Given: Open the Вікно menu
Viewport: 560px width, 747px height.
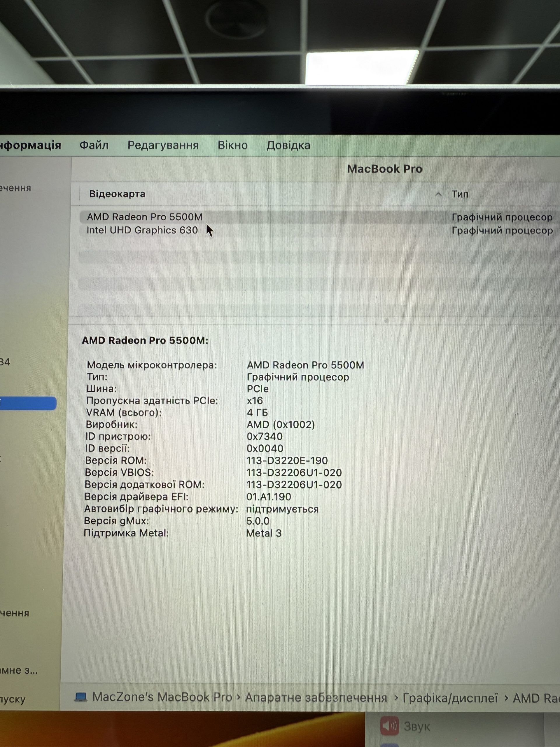Looking at the screenshot, I should (x=232, y=145).
